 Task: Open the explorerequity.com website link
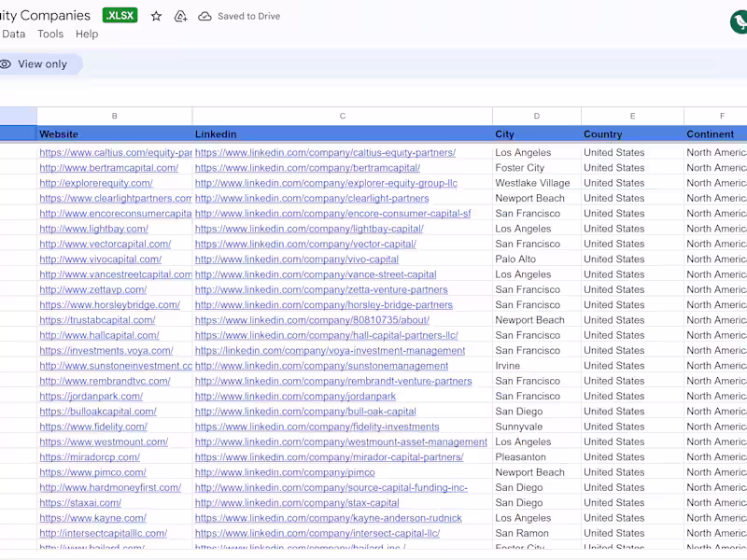coord(96,183)
